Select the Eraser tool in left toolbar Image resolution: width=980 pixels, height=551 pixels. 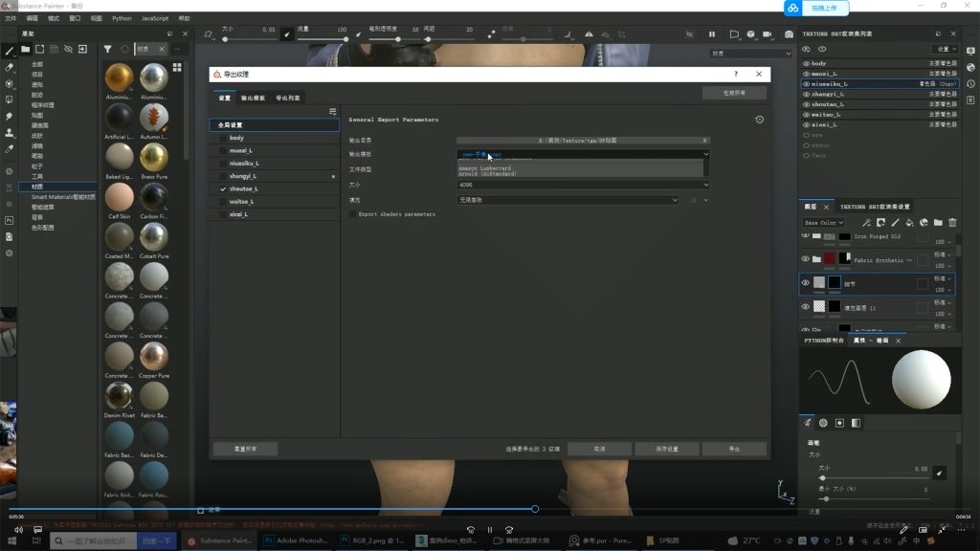click(x=10, y=67)
